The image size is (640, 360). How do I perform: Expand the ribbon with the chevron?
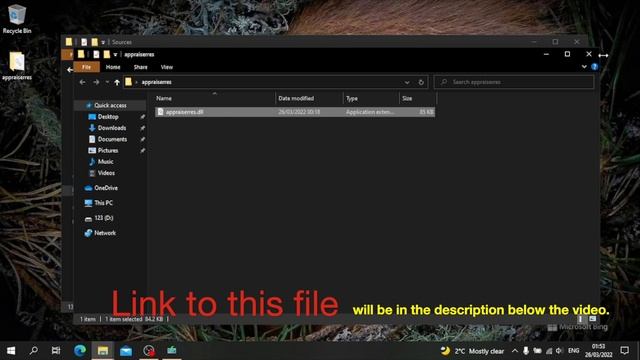pos(584,67)
